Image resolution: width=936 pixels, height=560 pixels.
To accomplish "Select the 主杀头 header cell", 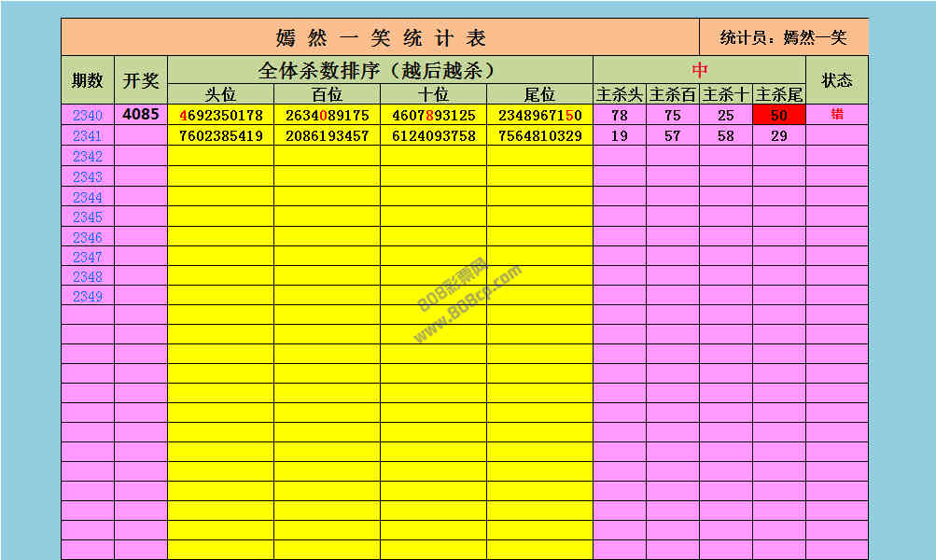I will coord(620,94).
